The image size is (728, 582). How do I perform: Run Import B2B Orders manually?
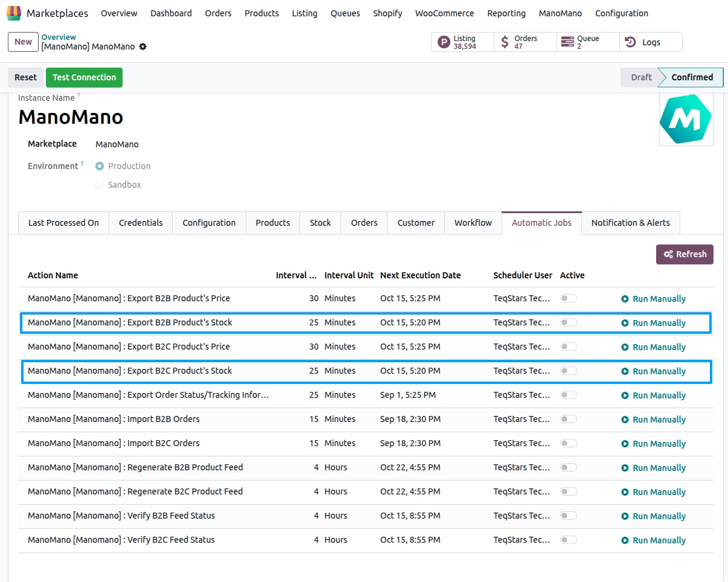pyautogui.click(x=654, y=420)
